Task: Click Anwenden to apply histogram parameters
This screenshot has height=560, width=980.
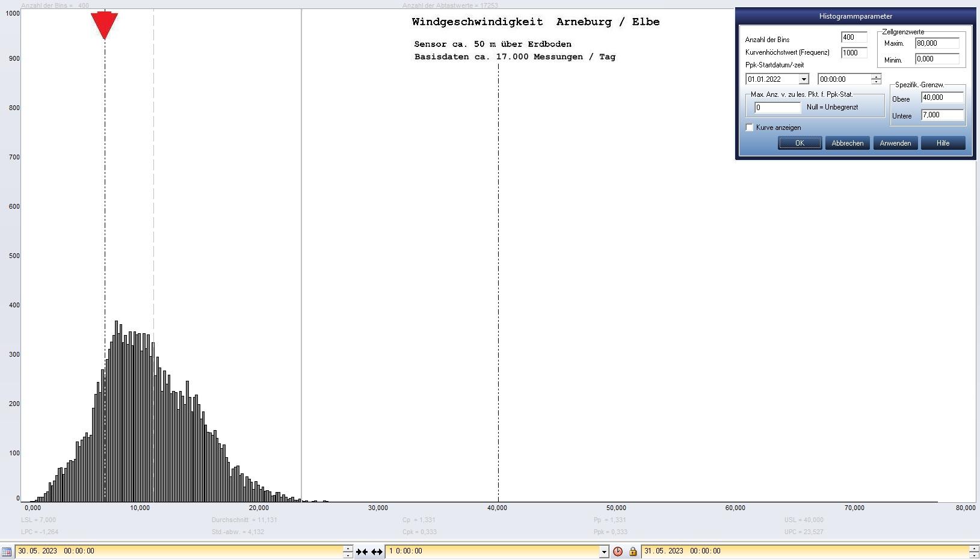Action: point(895,143)
